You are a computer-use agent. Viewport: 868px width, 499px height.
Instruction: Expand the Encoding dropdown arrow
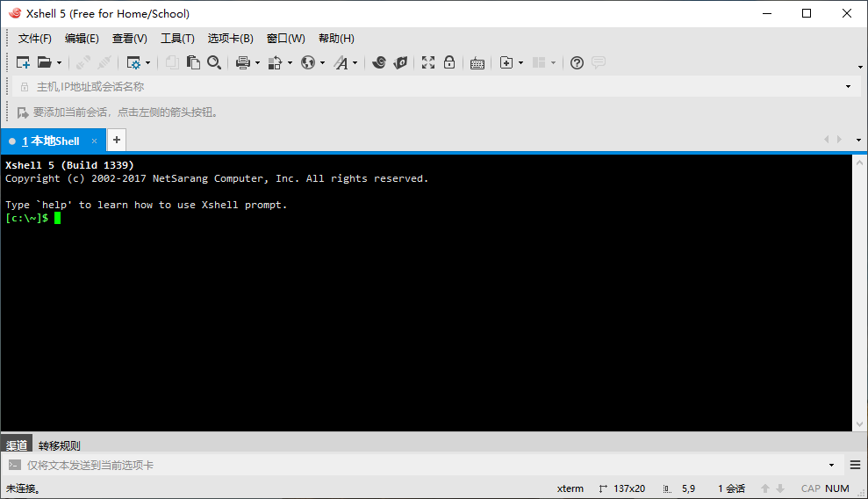coord(323,63)
